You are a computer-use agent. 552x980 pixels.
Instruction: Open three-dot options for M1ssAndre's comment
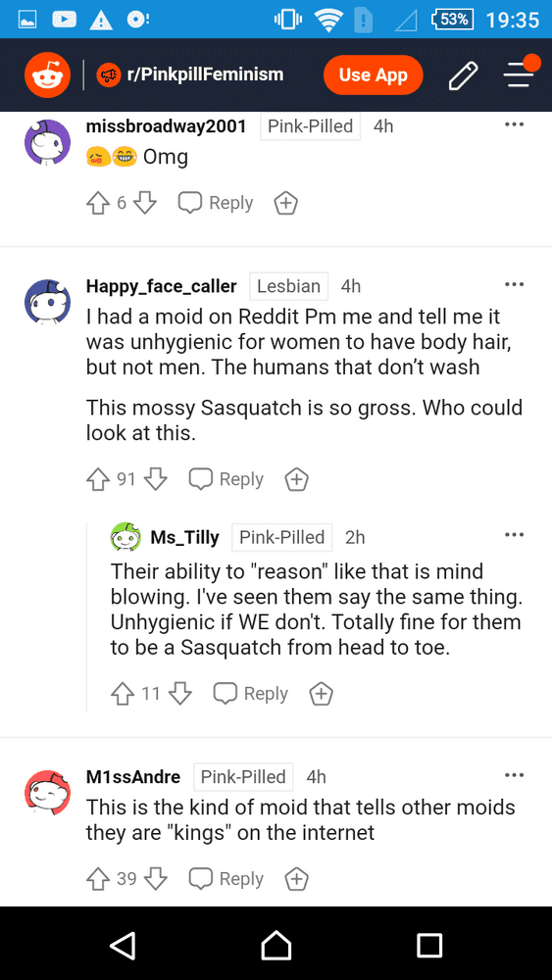click(514, 775)
